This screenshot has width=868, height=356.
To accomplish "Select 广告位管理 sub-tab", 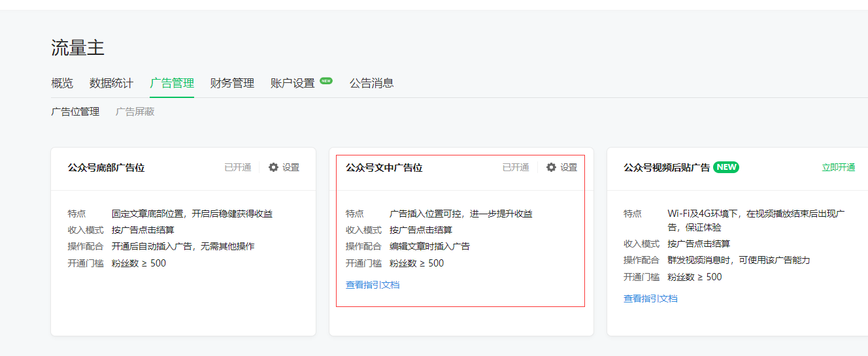I will point(75,112).
